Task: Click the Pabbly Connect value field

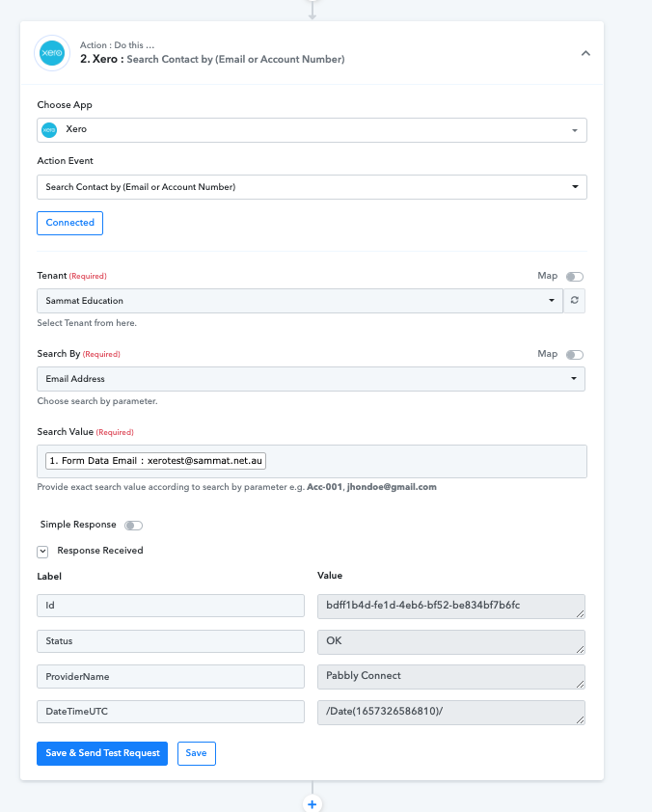Action: point(451,677)
